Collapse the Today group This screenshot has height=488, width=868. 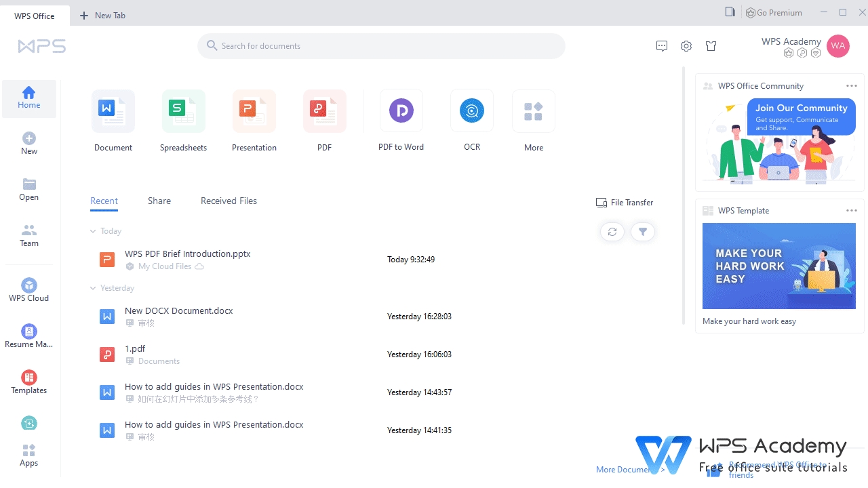[x=93, y=230]
